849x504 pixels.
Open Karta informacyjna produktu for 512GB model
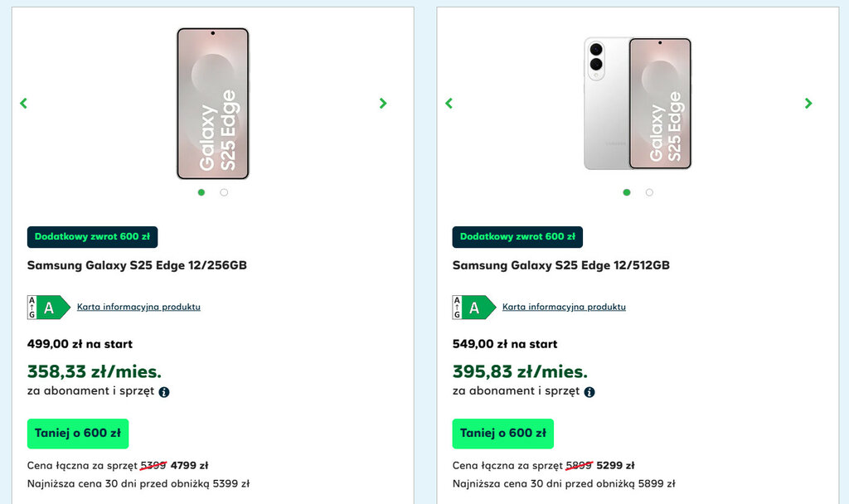[x=564, y=307]
